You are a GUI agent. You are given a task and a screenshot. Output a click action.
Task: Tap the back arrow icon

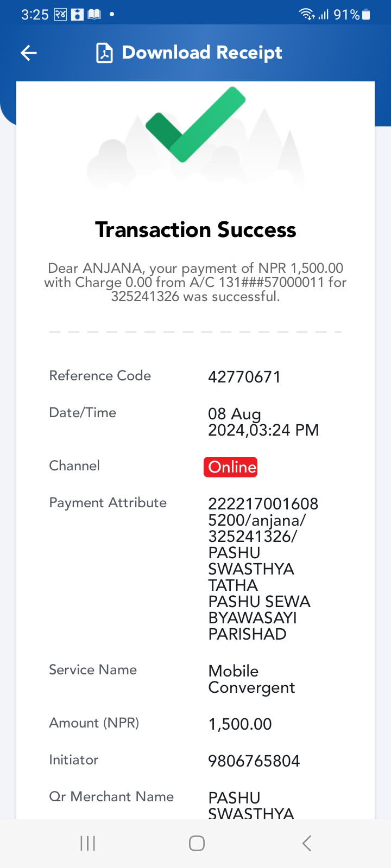(29, 53)
